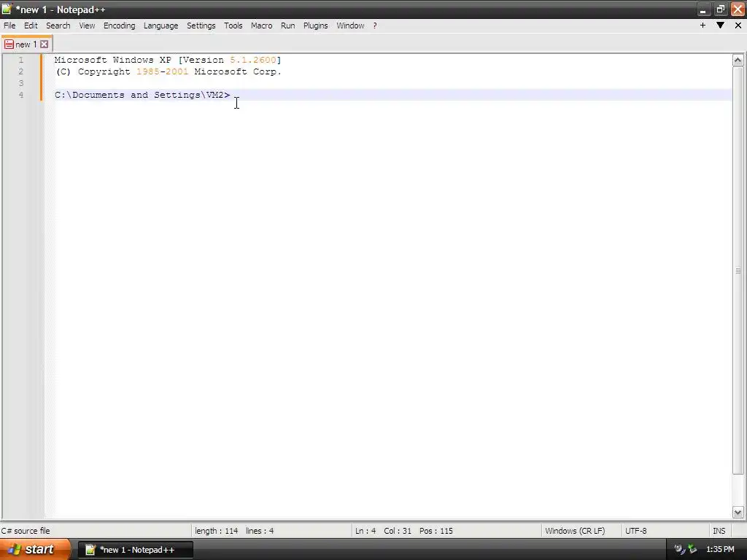
Task: Click the word Copyright on line 2
Action: 104,71
